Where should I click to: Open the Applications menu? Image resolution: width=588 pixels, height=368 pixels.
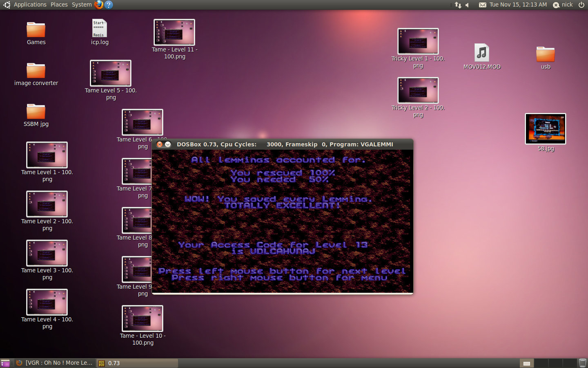[x=30, y=4]
